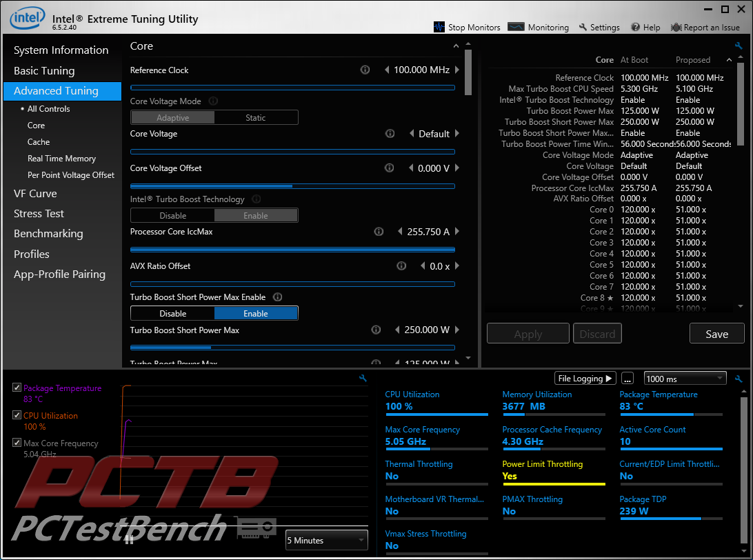Uncheck CPU Utilization graph checkbox

(17, 415)
